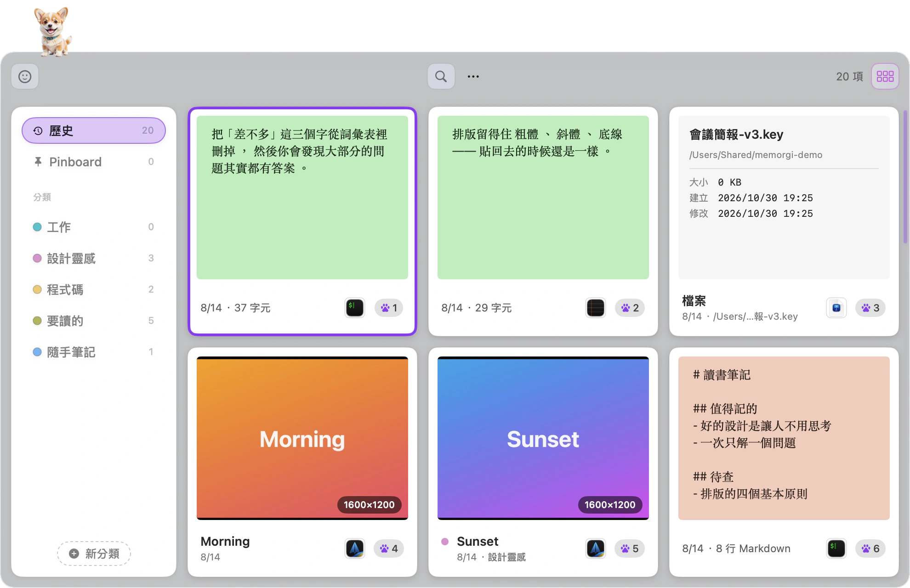Click the black app icon on the 29 字元 card

(596, 308)
